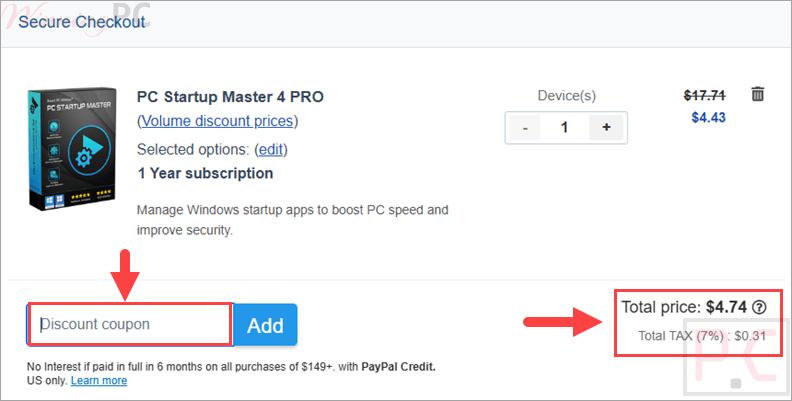This screenshot has height=401, width=792.
Task: Click the Total price $4.74 text
Action: (x=684, y=307)
